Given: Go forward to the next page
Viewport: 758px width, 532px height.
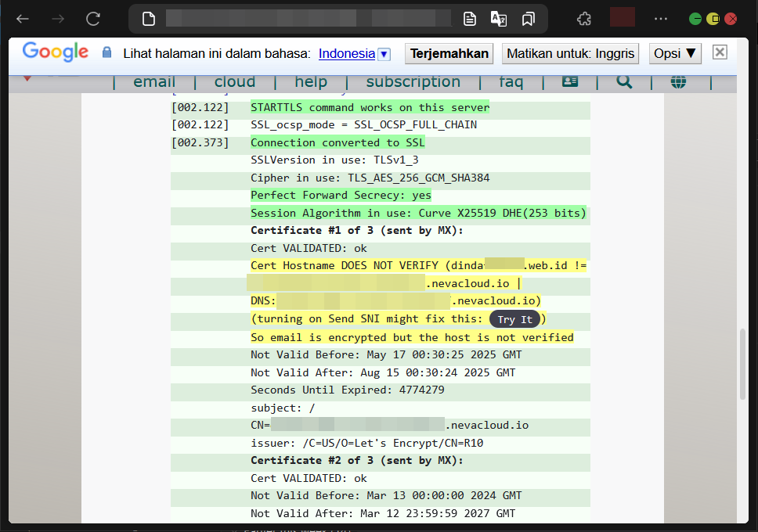Looking at the screenshot, I should pos(58,19).
